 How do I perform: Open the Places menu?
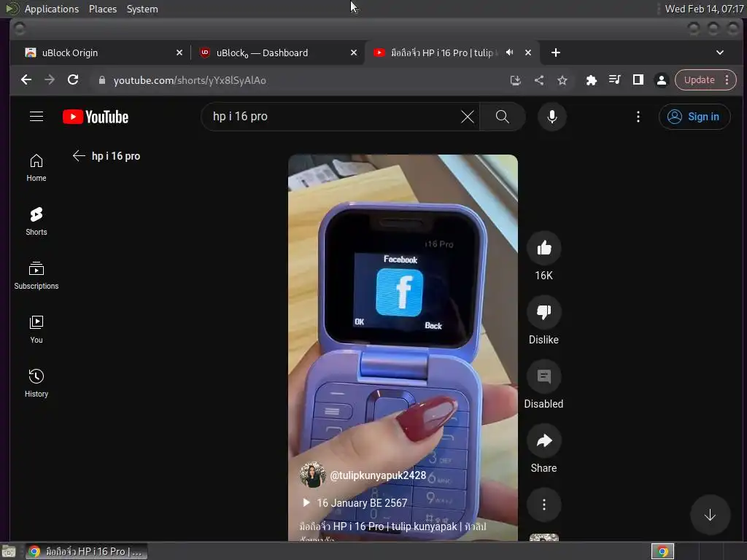click(103, 9)
